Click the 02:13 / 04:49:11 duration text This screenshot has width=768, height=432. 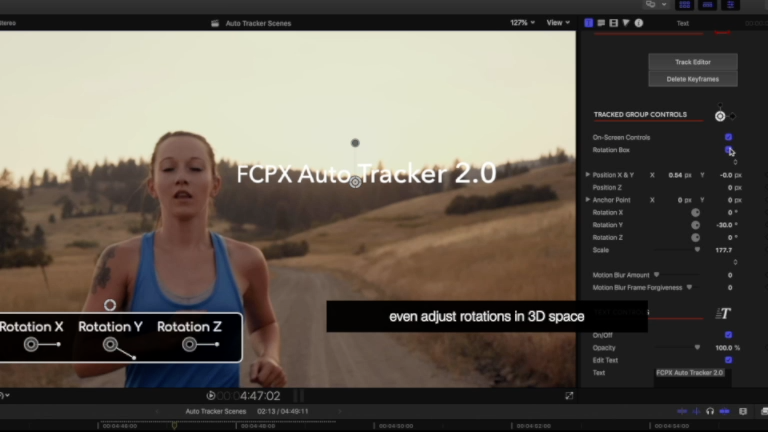(x=283, y=411)
